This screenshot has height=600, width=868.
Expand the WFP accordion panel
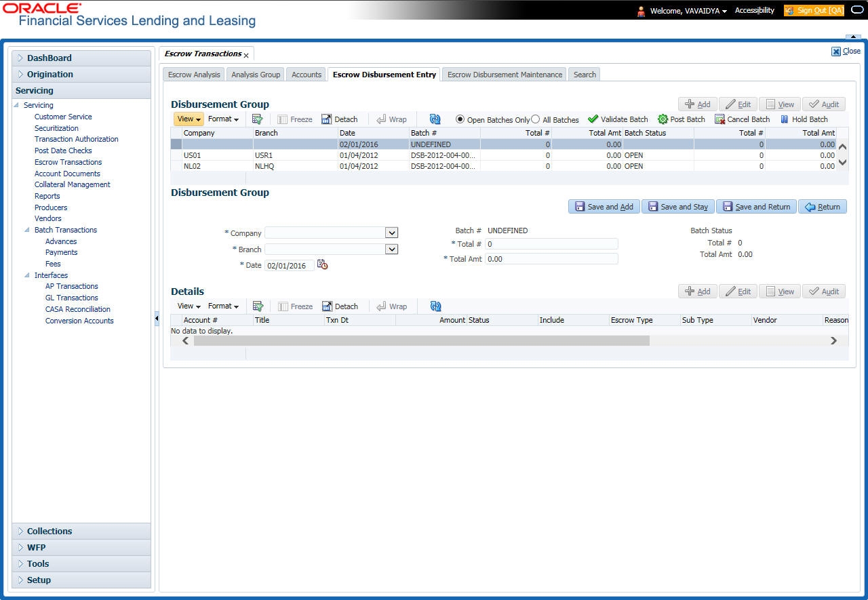tap(81, 548)
